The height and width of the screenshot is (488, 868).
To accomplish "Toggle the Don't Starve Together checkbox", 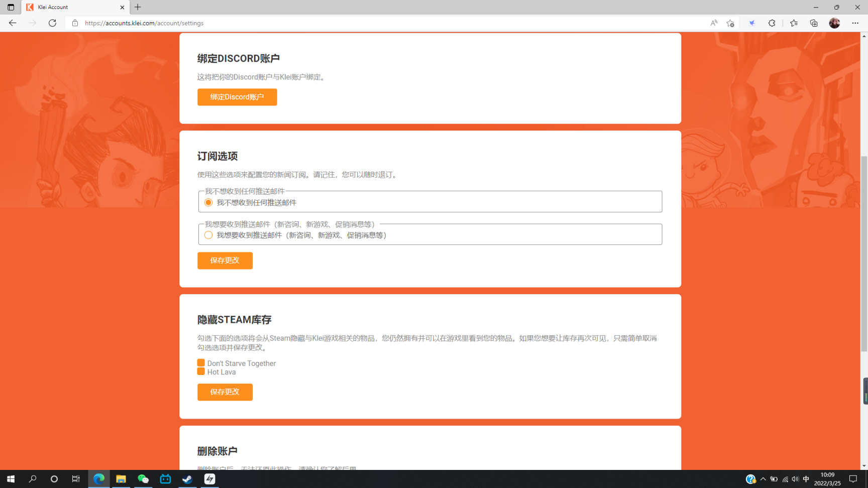I will tap(201, 363).
